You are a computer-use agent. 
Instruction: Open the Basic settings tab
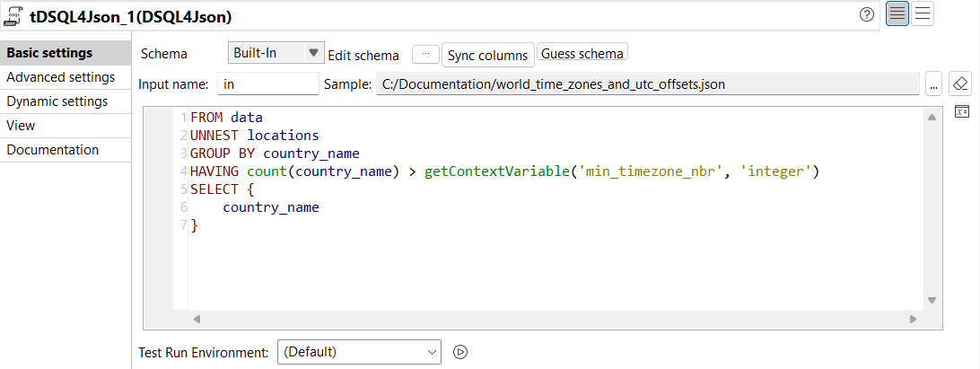tap(66, 53)
